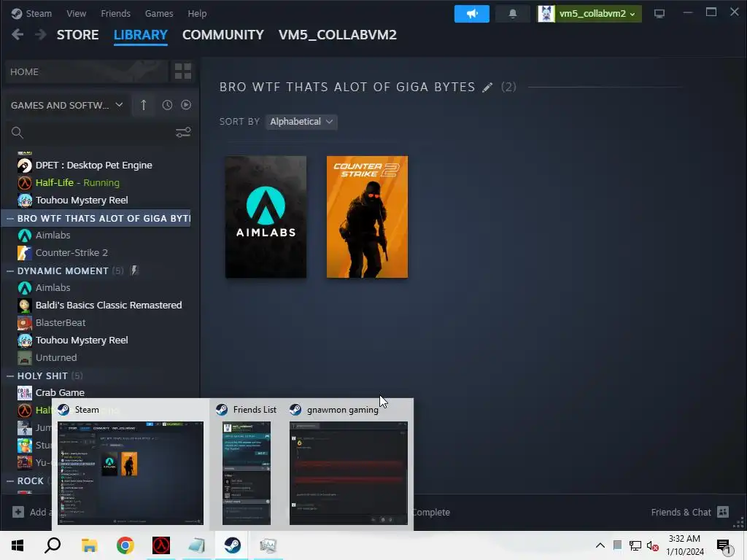Open Windows taskbar search
Image resolution: width=747 pixels, height=560 pixels.
coord(53,545)
